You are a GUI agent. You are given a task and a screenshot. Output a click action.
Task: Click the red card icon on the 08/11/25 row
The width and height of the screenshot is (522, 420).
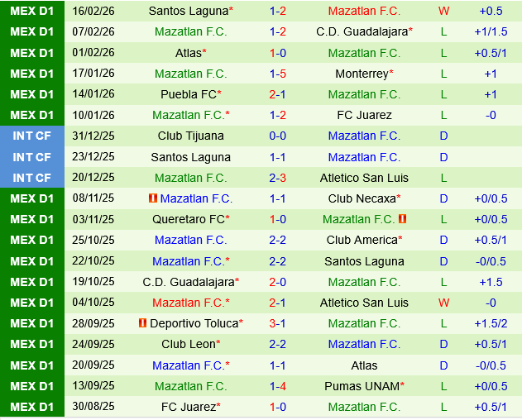(152, 198)
